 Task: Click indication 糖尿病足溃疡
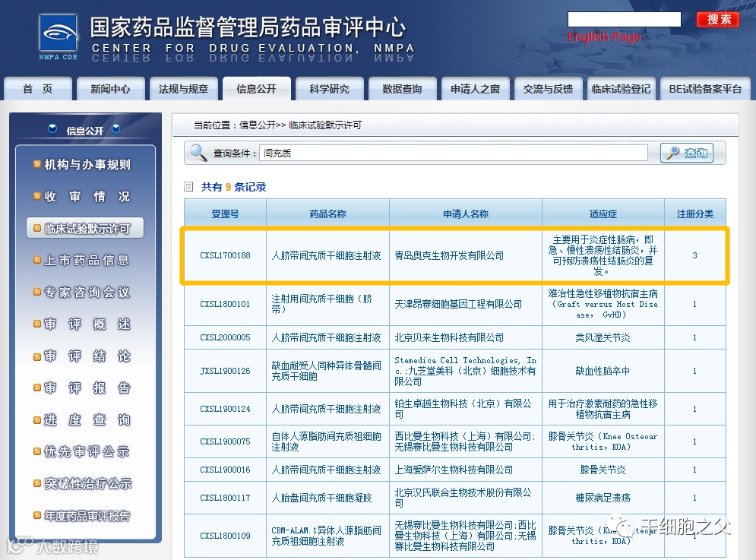(x=603, y=497)
